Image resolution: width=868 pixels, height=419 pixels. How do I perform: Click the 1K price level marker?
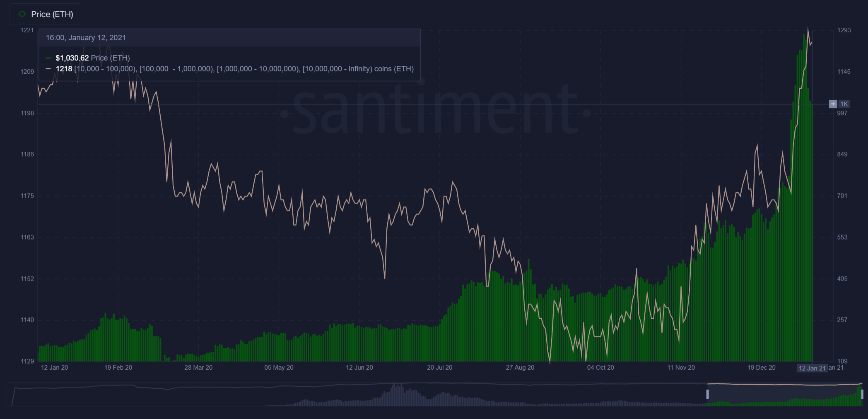[x=844, y=104]
